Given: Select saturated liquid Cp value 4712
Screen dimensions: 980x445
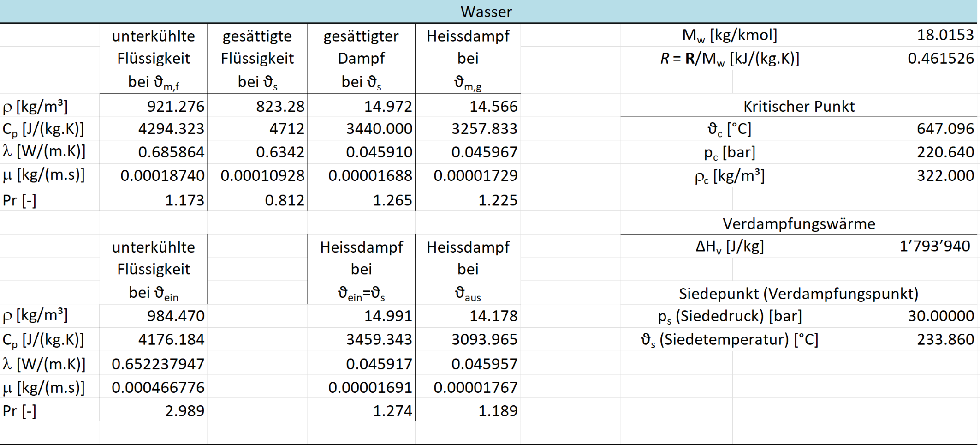Looking at the screenshot, I should pyautogui.click(x=287, y=129).
